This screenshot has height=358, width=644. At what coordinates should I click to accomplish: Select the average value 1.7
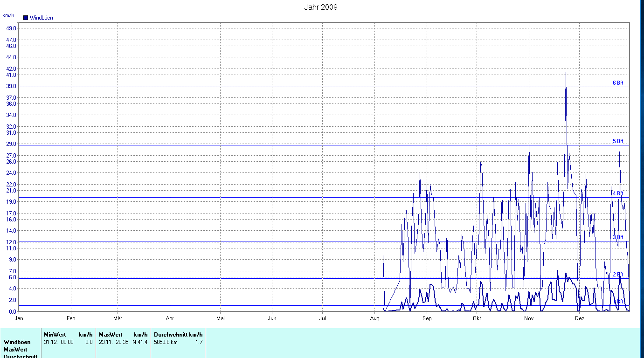point(199,342)
